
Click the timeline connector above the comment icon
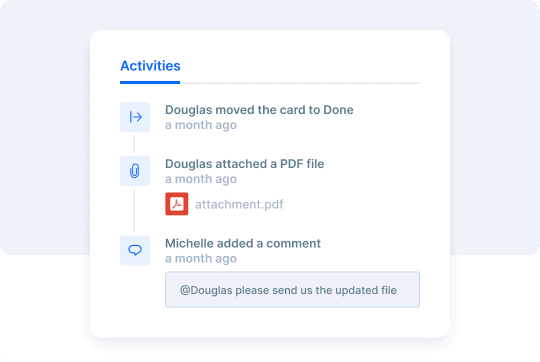pos(134,211)
